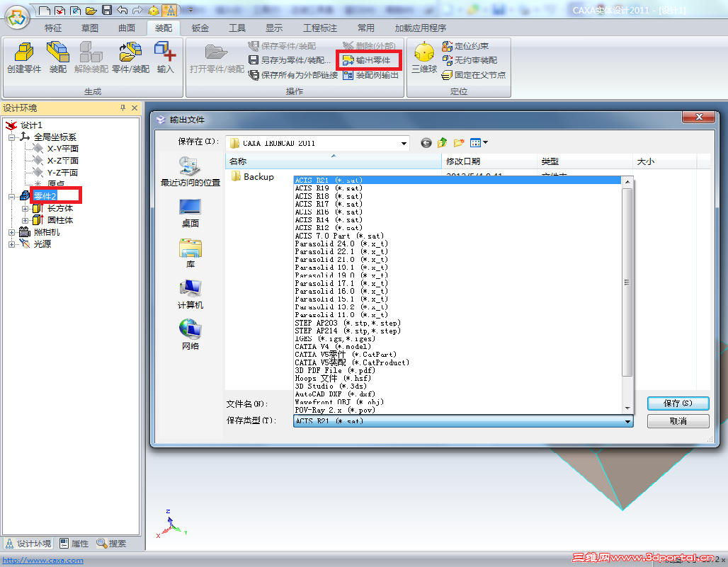Switch to the 草图 ribbon tab

click(90, 28)
